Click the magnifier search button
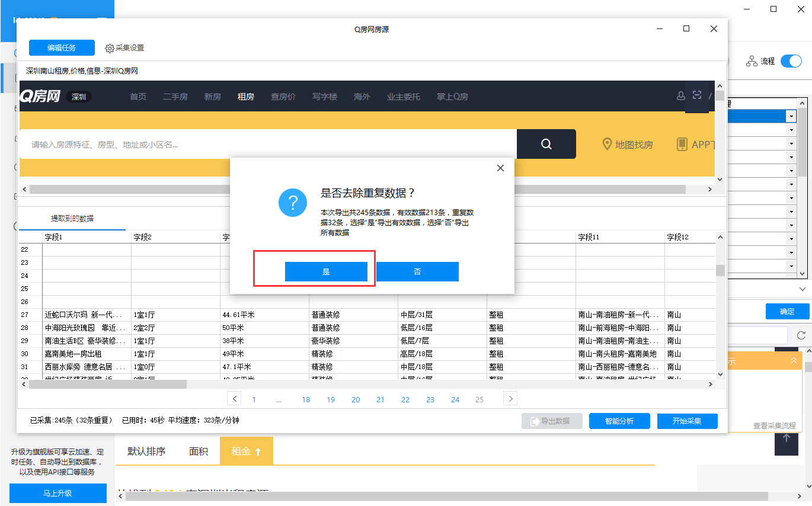This screenshot has height=506, width=812. 546,144
